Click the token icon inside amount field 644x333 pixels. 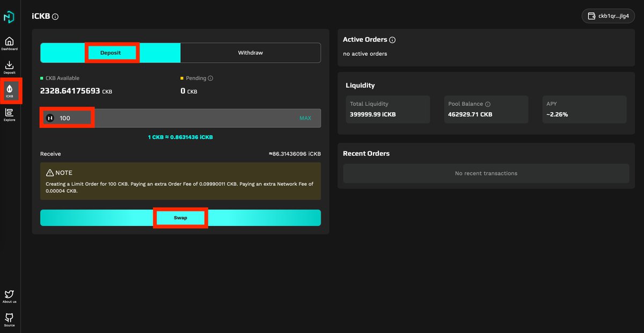49,118
